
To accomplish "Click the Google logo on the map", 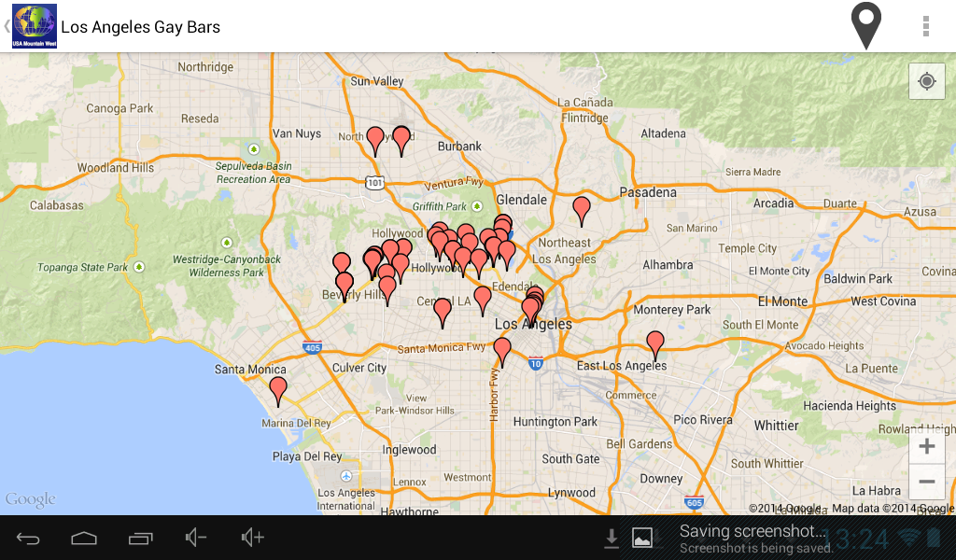I will coord(31,500).
